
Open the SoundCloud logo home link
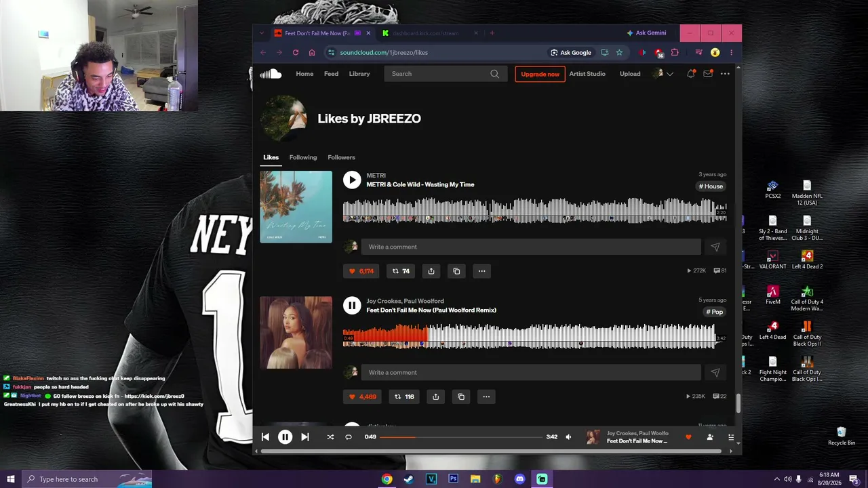point(270,74)
